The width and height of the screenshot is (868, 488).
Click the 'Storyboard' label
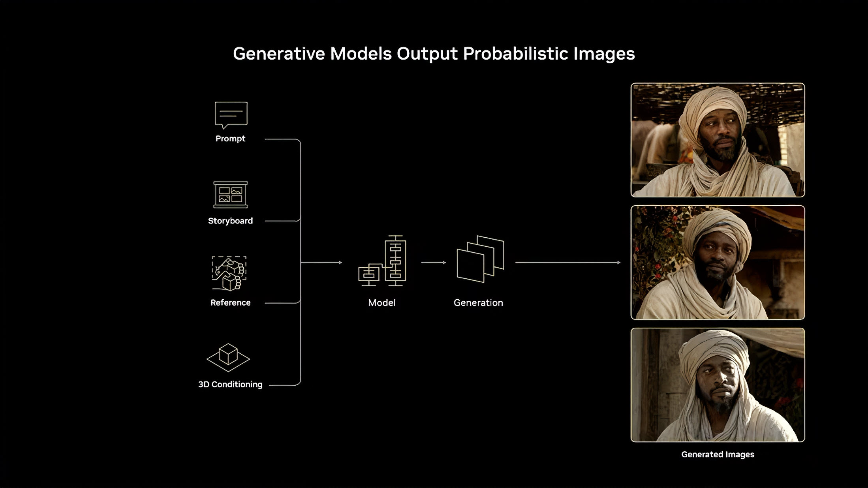(230, 221)
